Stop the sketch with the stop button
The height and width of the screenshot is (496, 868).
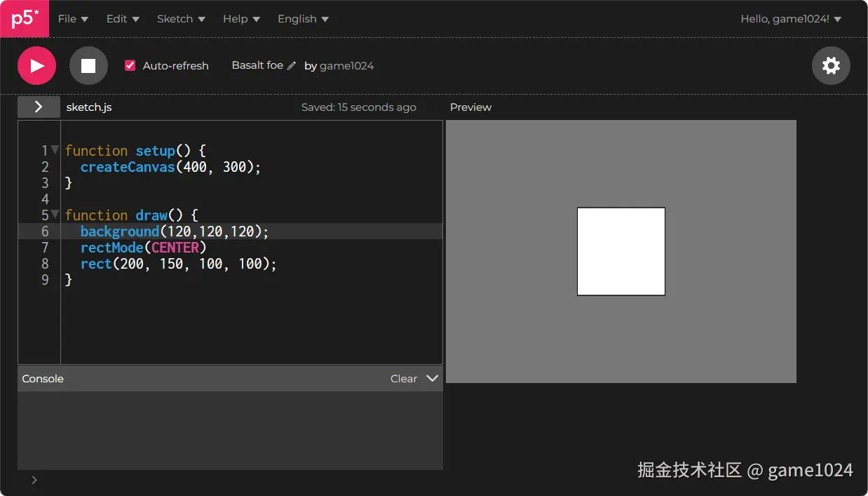click(88, 66)
